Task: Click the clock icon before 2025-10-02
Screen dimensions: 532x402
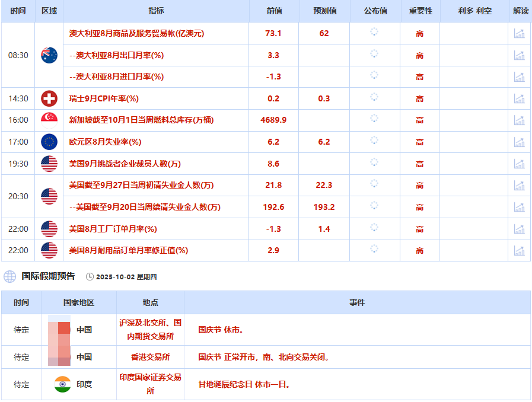Action: (x=90, y=277)
